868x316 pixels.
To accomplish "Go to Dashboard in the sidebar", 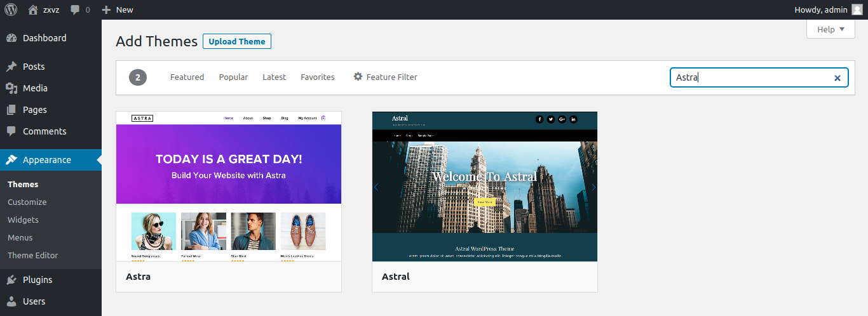I will pyautogui.click(x=51, y=38).
